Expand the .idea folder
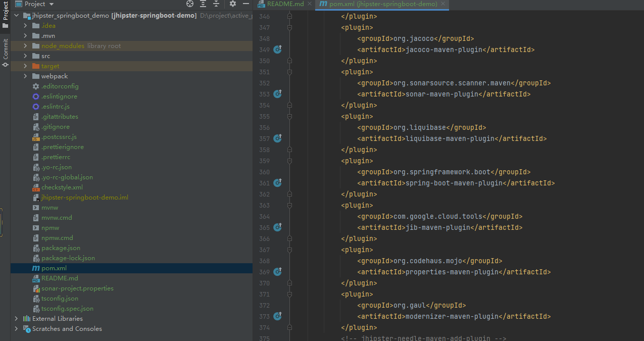Viewport: 644px width, 341px height. 25,25
